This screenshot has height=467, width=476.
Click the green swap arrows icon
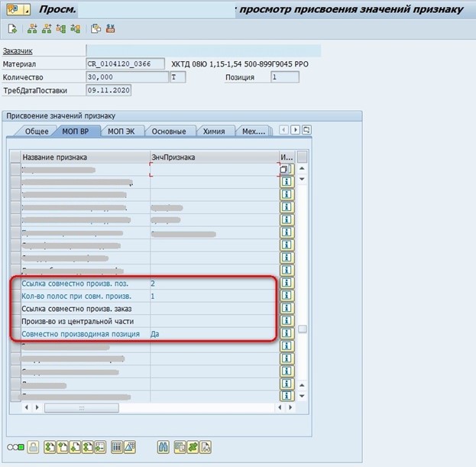click(193, 447)
